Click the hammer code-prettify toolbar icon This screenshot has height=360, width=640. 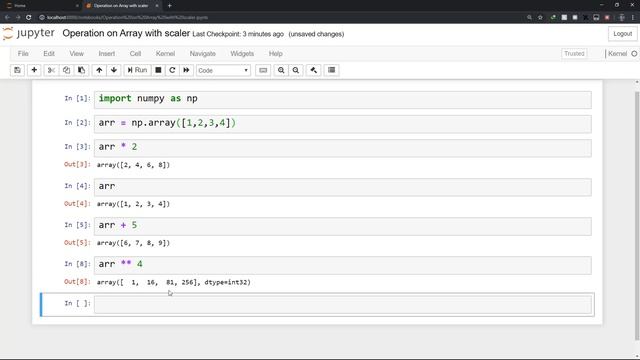click(313, 70)
